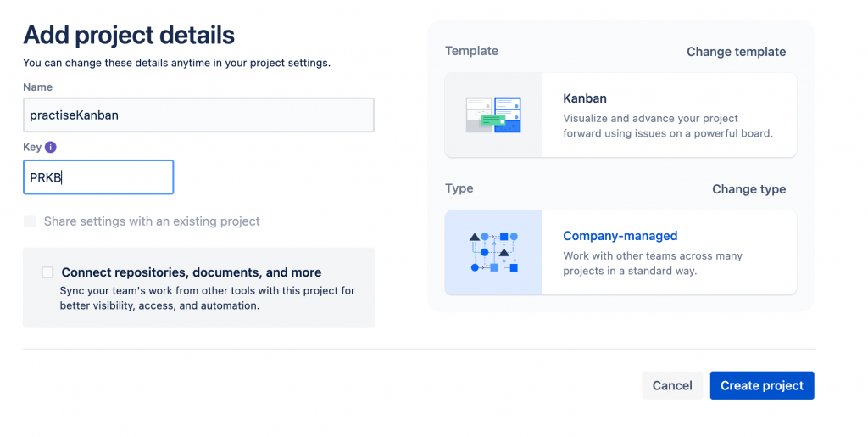Enable Share settings with an existing project
The width and height of the screenshot is (868, 437).
(30, 221)
